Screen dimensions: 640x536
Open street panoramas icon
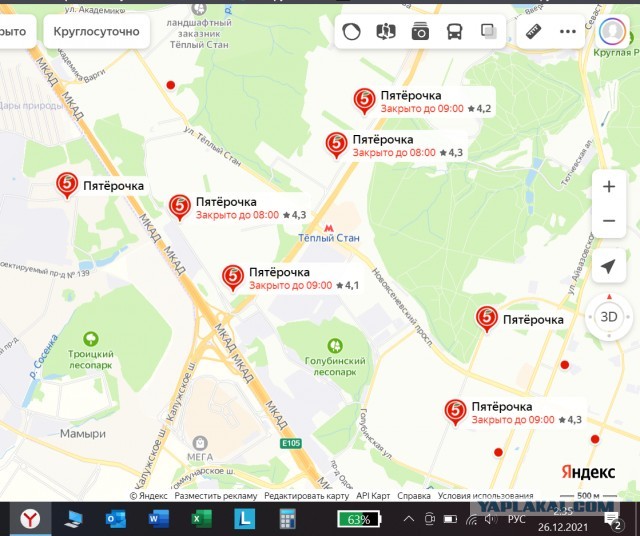(386, 31)
